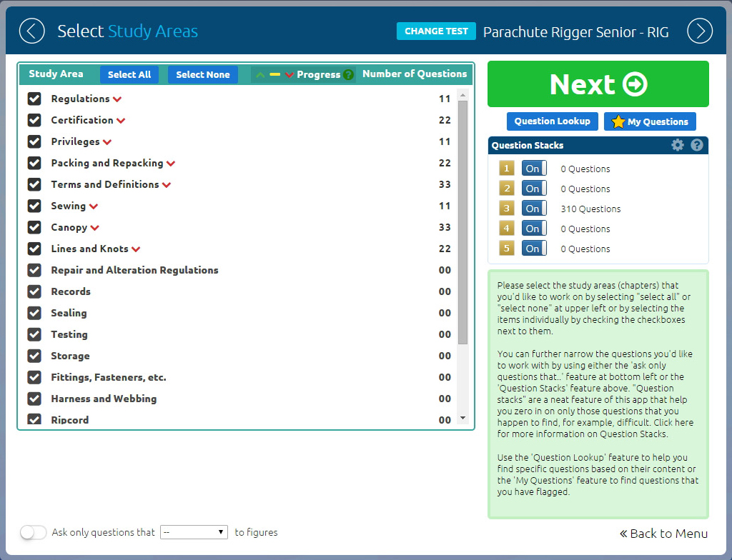Uncheck the Lines and Knots checkbox
Image resolution: width=732 pixels, height=560 pixels.
[x=34, y=249]
